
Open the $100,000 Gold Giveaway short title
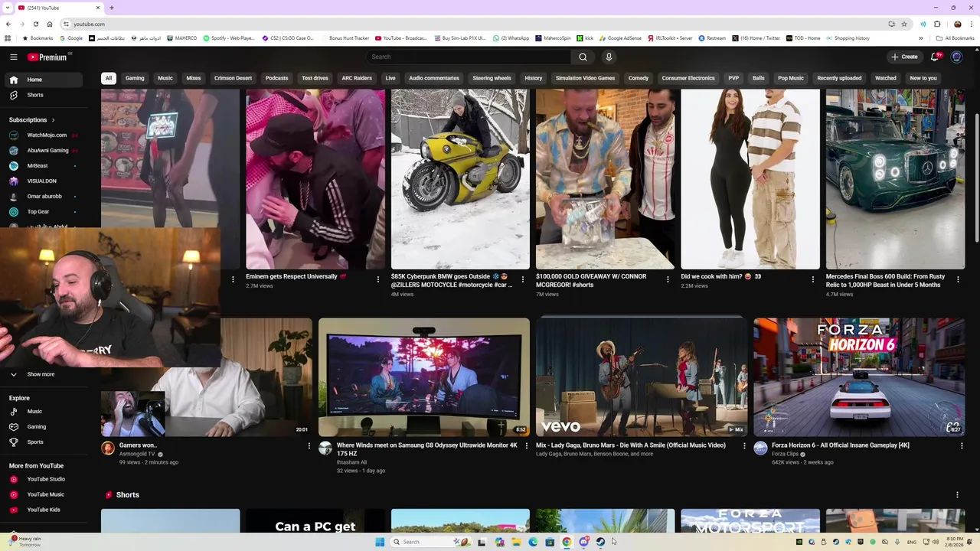(591, 281)
